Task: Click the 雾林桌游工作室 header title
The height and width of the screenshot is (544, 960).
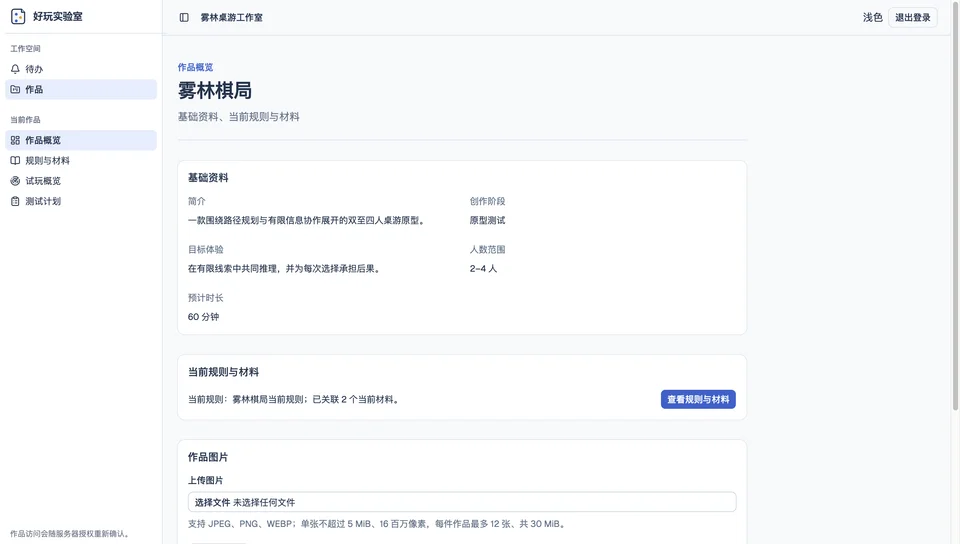Action: point(231,17)
